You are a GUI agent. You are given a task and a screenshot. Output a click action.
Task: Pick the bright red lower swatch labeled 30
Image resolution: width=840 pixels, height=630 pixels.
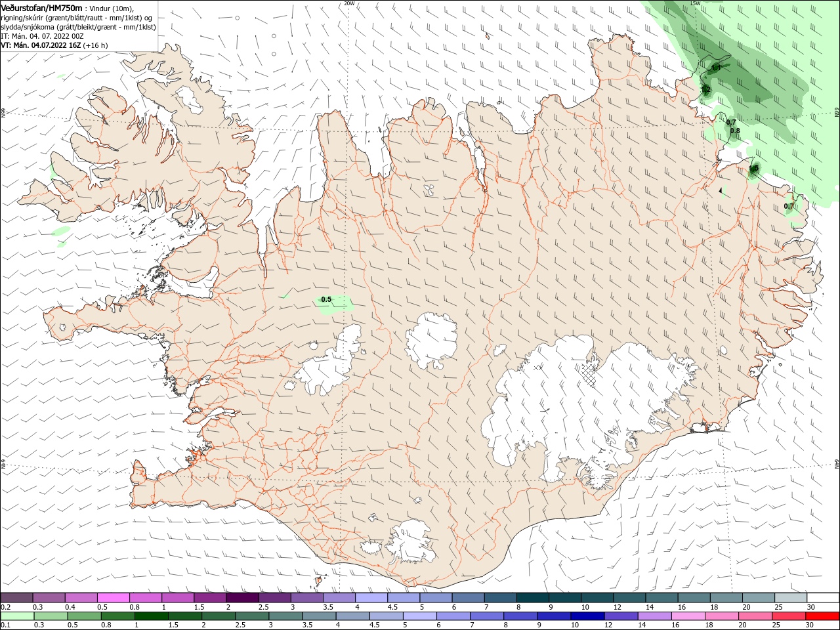(x=823, y=616)
